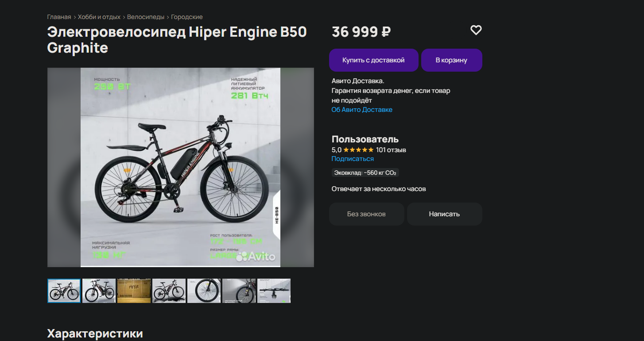Add listing to favorites with heart icon
The height and width of the screenshot is (341, 644).
(x=476, y=30)
